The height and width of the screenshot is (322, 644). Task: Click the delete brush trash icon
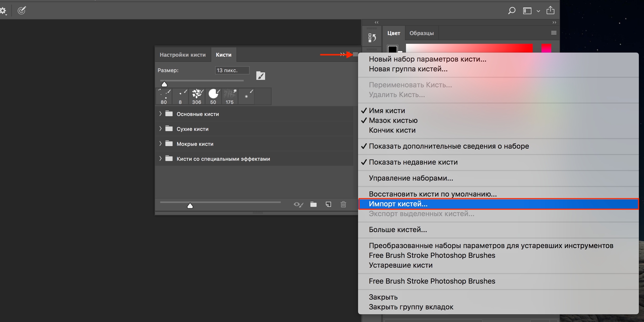pos(343,205)
